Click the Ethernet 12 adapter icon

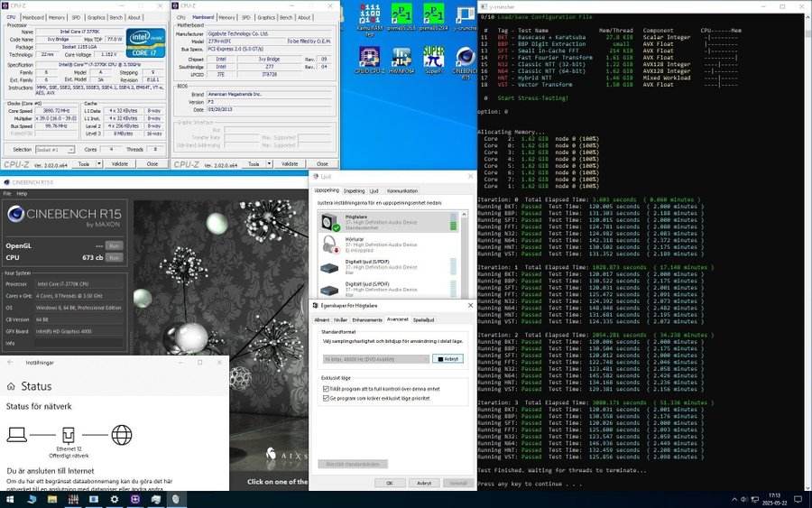pos(69,435)
